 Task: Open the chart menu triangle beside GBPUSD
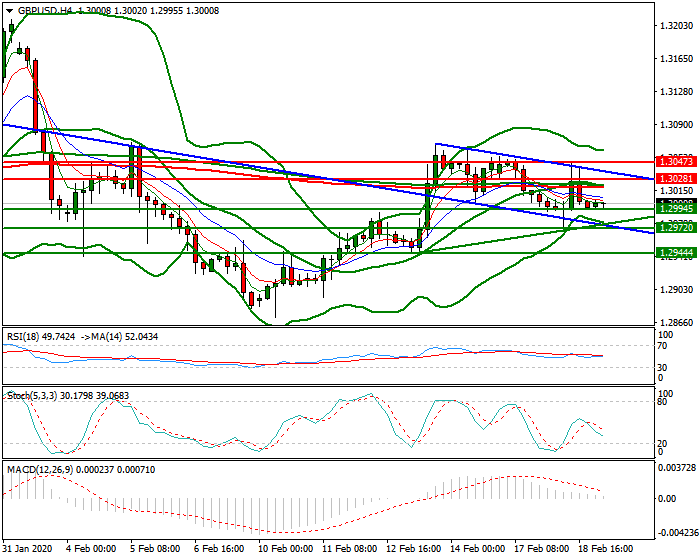[9, 11]
